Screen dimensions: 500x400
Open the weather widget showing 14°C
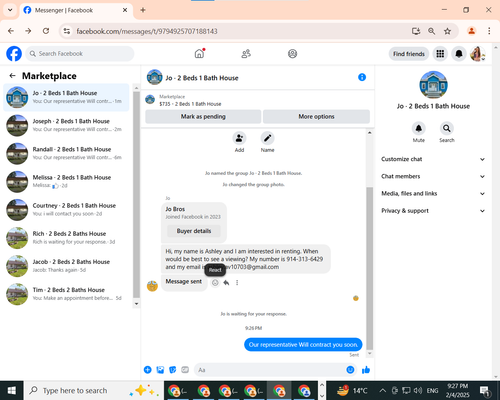pyautogui.click(x=352, y=390)
